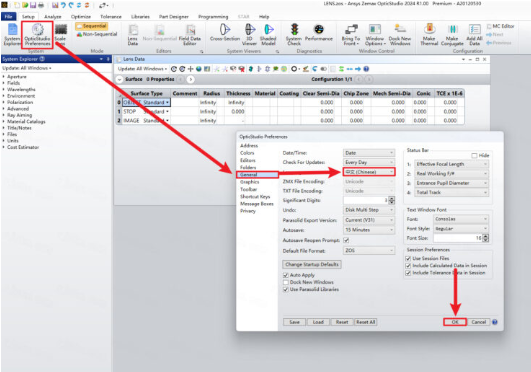
Task: Open Window Options
Action: click(x=375, y=35)
